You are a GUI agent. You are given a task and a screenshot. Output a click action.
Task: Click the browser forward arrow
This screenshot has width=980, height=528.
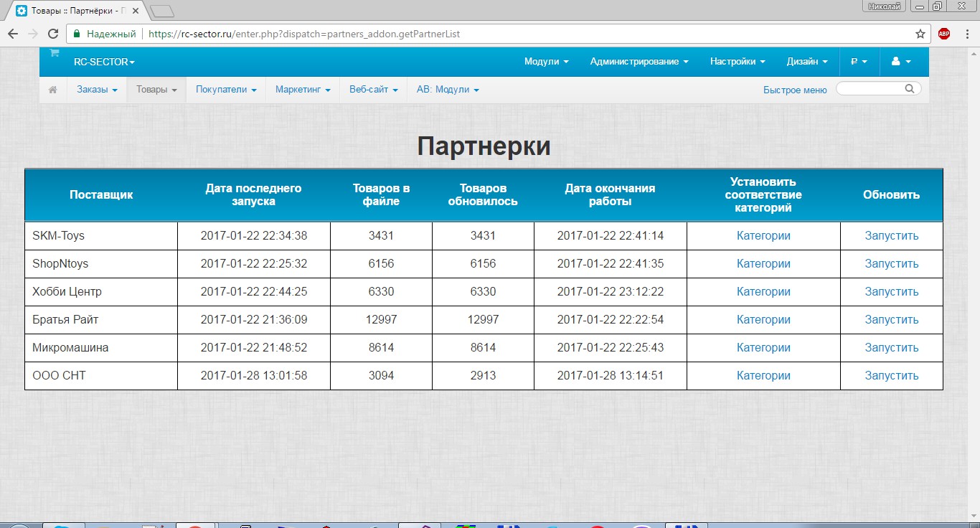(x=32, y=34)
